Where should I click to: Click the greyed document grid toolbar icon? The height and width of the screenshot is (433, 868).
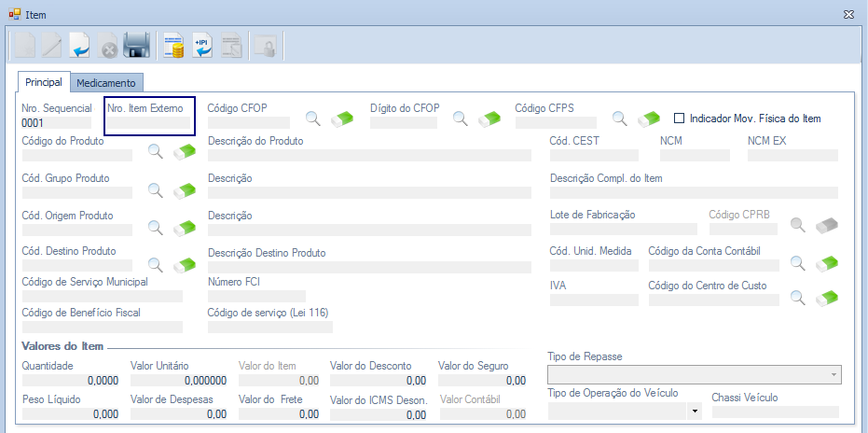(x=231, y=46)
